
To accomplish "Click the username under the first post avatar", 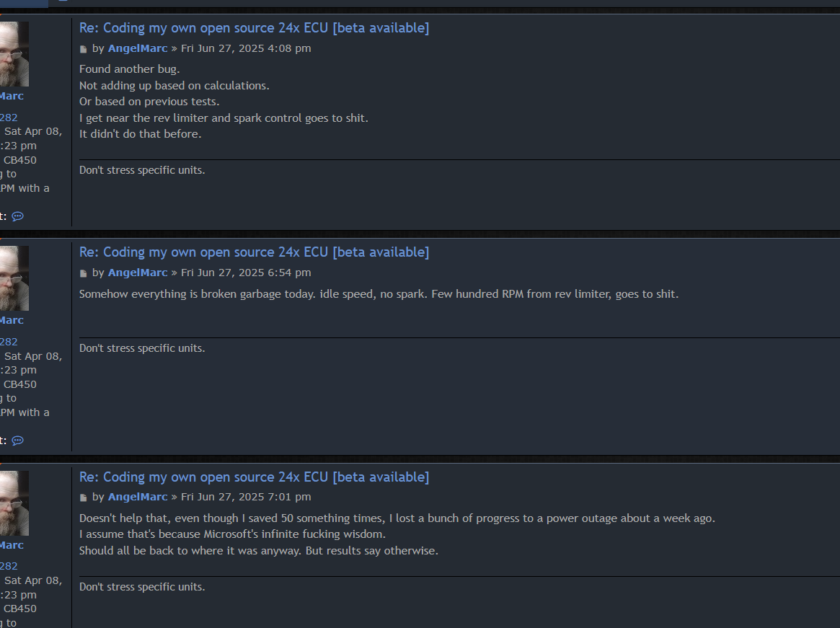I will tap(12, 96).
